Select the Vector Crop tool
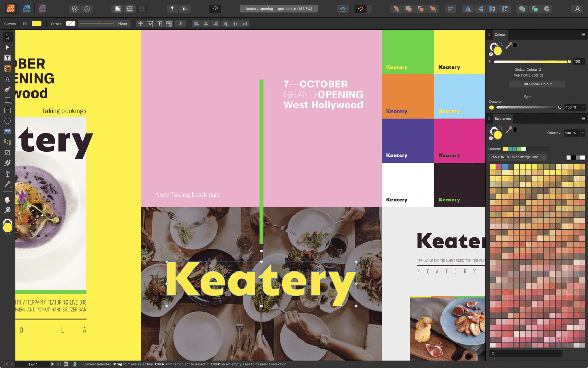The image size is (588, 368). coord(7,153)
